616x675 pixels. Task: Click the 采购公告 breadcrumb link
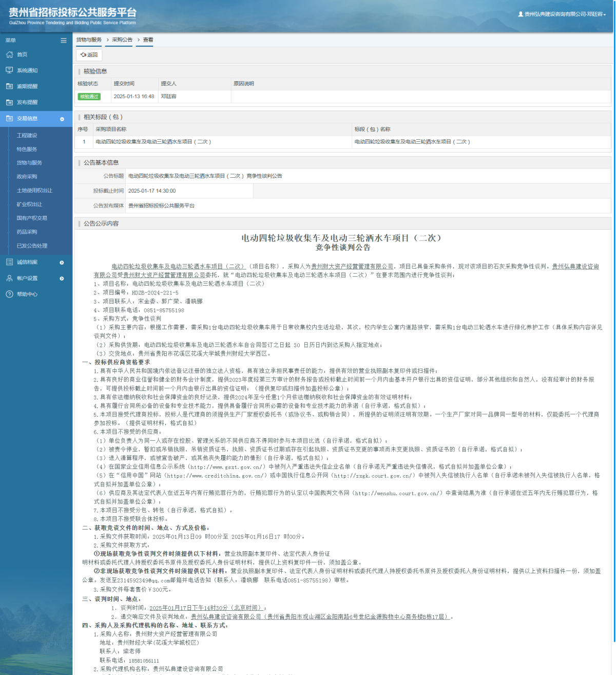(x=122, y=40)
